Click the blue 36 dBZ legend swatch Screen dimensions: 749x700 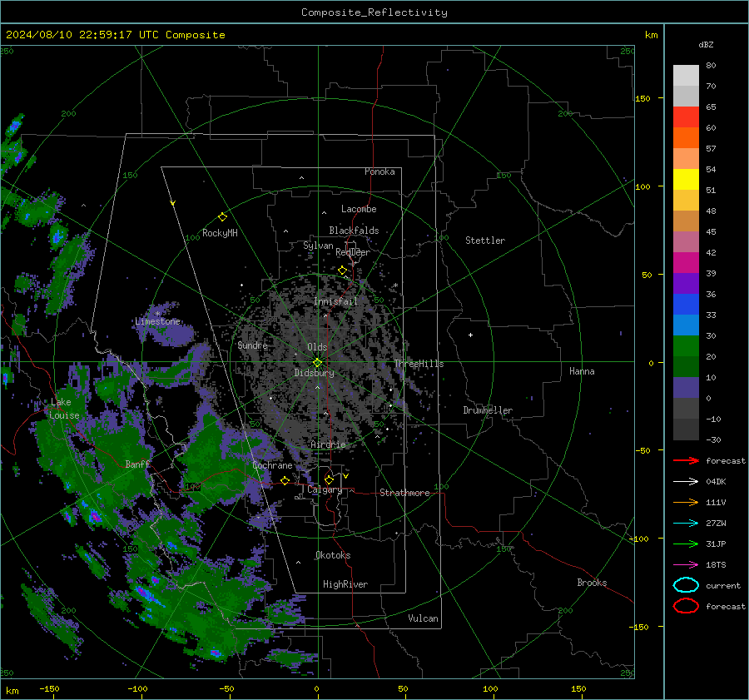[686, 305]
